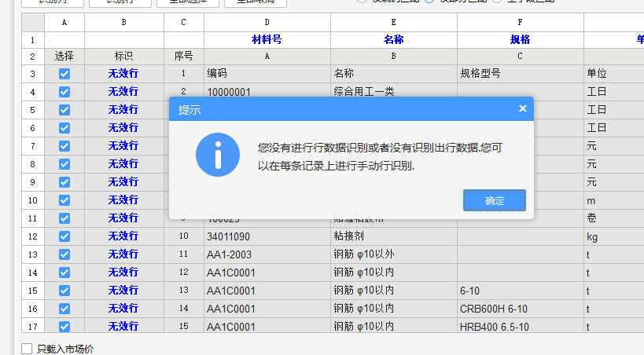Screen dimensions: 644x355
Task: Select row header 12
Action: click(33, 236)
